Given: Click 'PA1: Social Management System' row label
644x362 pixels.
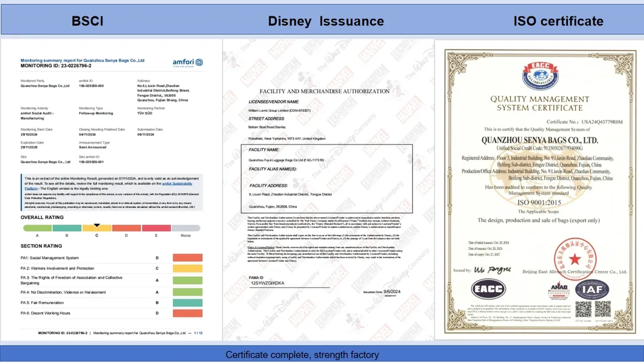Looking at the screenshot, I should point(50,258).
